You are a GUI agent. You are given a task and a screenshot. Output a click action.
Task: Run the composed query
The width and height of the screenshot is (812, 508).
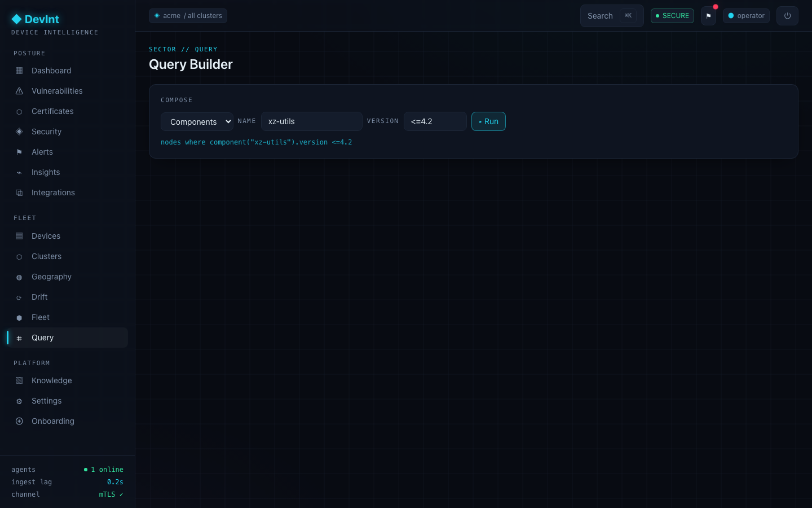pos(488,121)
